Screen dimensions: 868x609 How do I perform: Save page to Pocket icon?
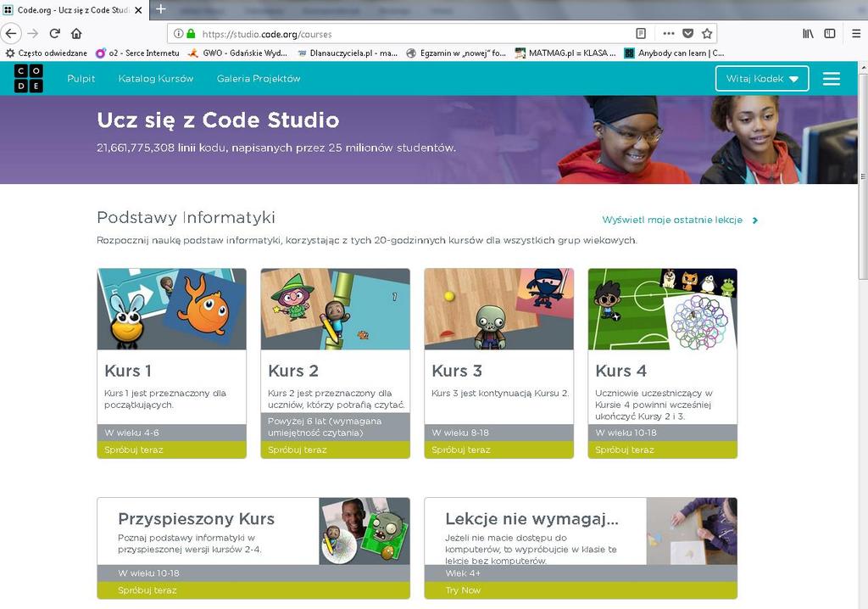tap(688, 34)
